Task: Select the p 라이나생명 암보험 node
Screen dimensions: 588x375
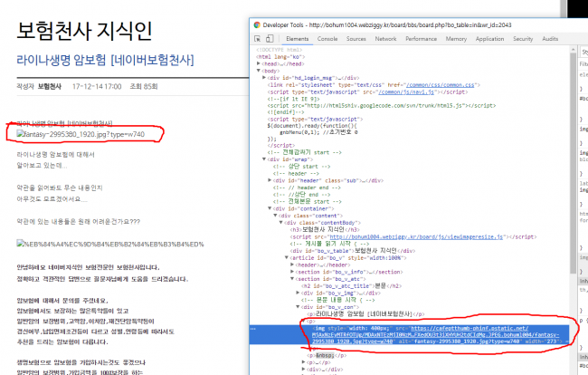Action: [x=365, y=314]
